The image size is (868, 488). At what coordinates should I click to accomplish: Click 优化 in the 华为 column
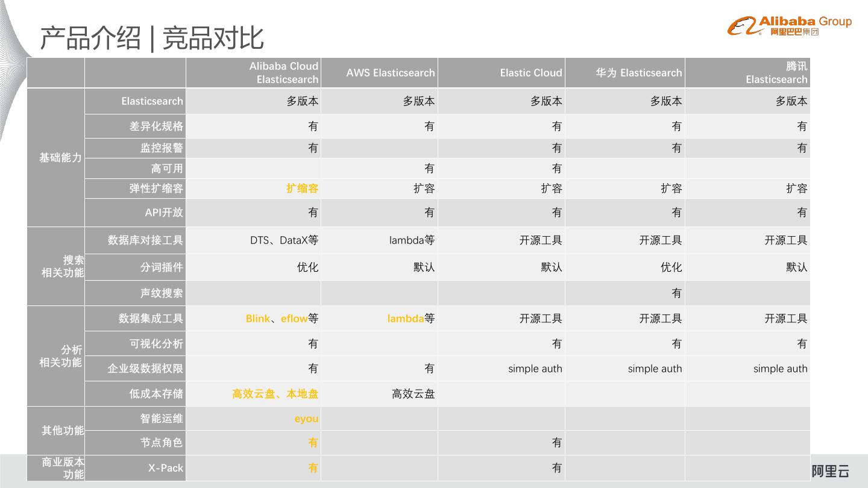tap(671, 267)
